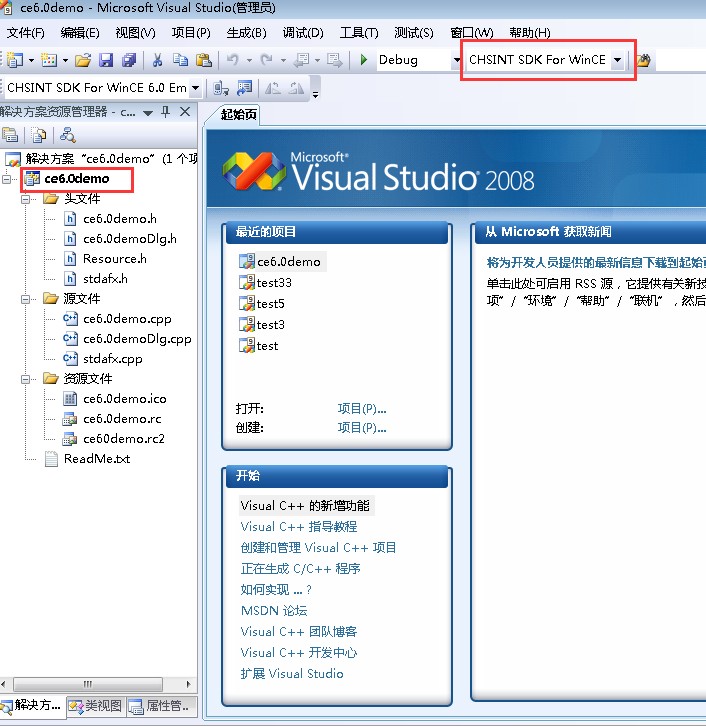Image resolution: width=706 pixels, height=726 pixels.
Task: Click the Save All icon
Action: [x=129, y=60]
